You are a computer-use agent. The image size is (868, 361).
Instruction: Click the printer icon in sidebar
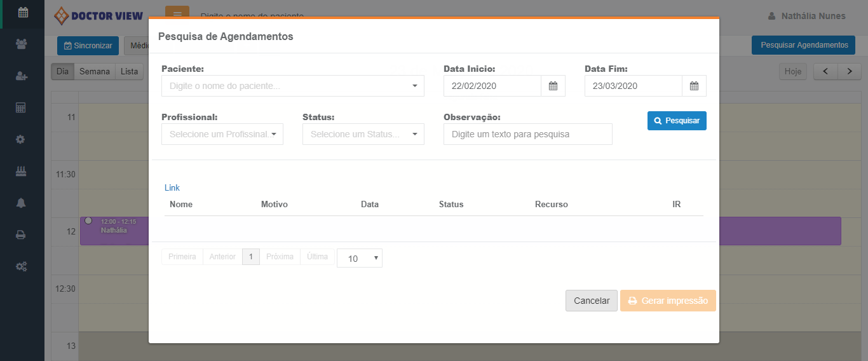(22, 235)
